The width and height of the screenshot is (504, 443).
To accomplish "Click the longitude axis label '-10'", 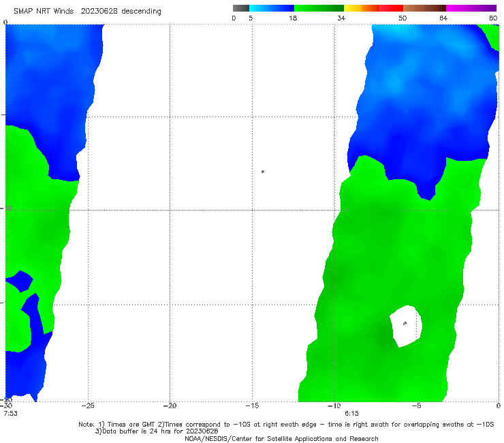I will coord(334,406).
